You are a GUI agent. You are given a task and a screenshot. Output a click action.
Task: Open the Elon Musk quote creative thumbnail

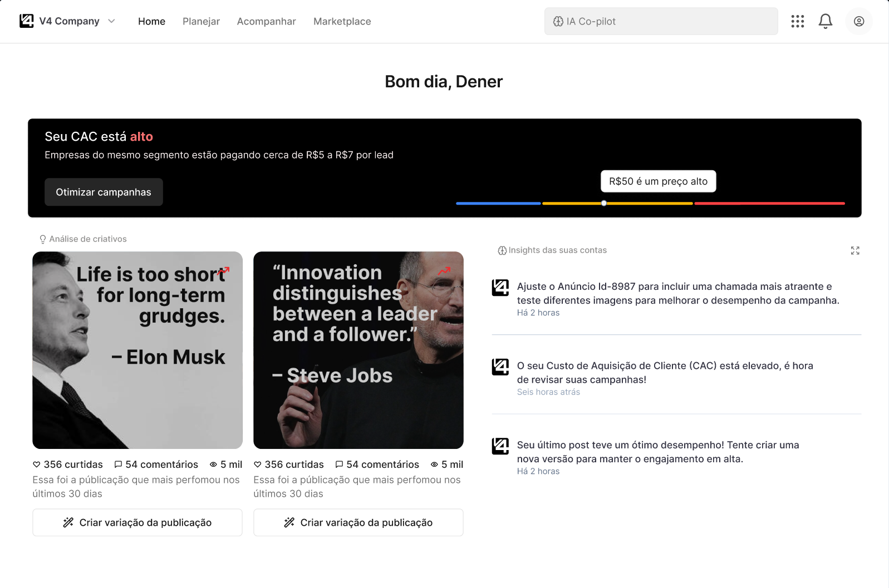137,350
